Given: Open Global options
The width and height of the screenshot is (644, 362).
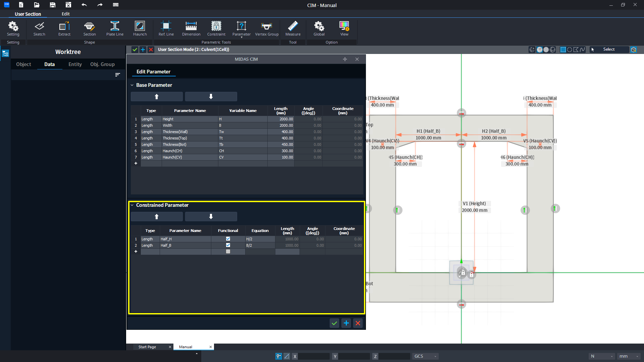Looking at the screenshot, I should (319, 29).
